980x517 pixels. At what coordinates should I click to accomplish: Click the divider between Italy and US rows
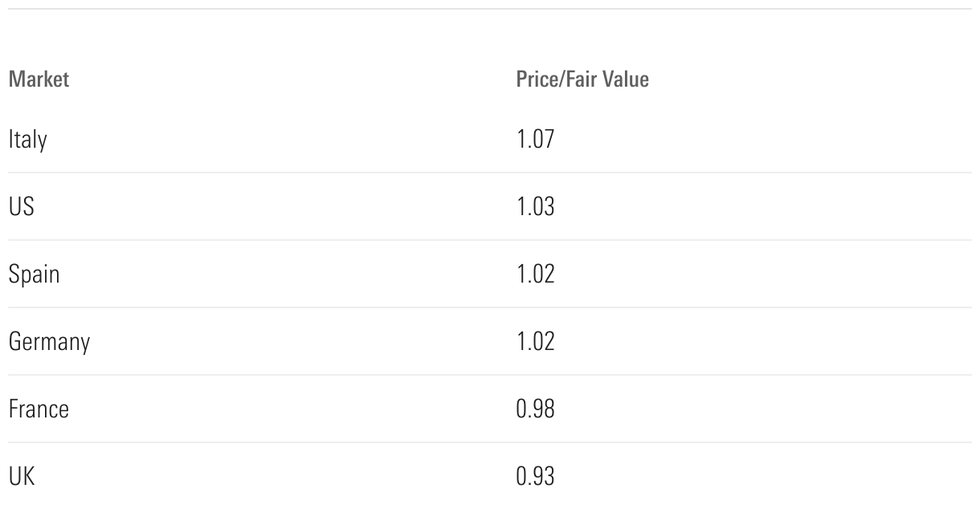tap(490, 173)
